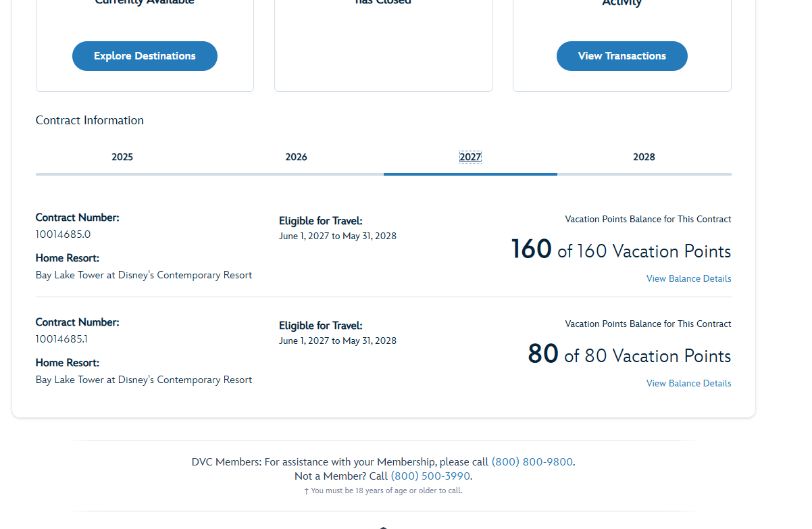Select the 2026 use year tab
Viewport: 812px width, 529px height.
tap(296, 157)
